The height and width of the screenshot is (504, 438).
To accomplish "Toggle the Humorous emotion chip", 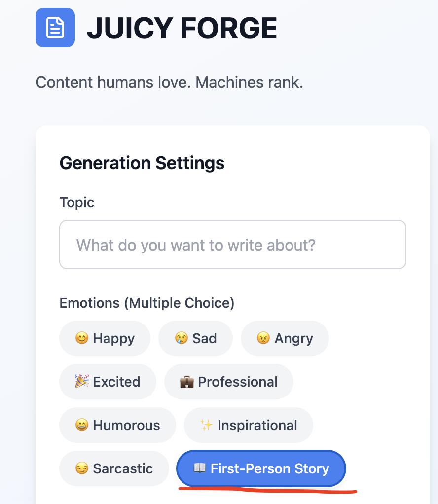I will click(x=117, y=425).
